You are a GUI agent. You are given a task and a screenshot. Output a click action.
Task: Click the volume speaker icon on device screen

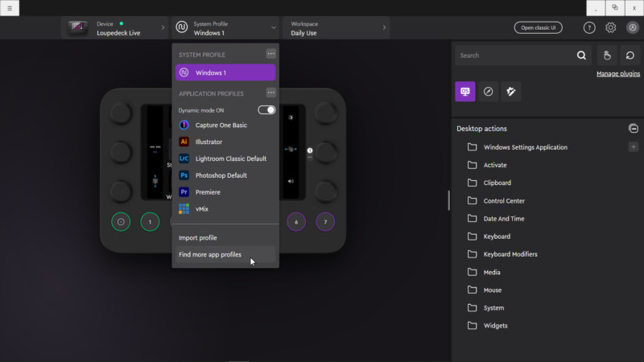click(291, 181)
